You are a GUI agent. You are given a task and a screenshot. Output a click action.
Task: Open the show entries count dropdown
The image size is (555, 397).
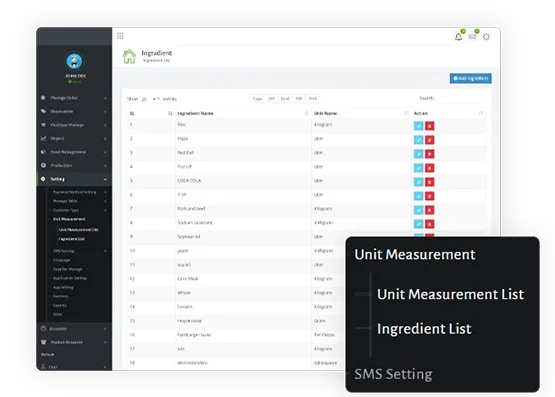pos(150,99)
